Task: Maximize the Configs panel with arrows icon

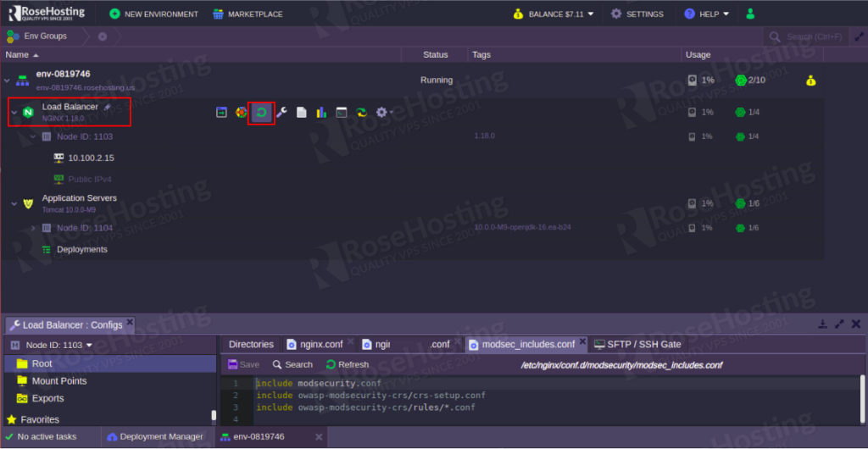Action: click(x=840, y=324)
